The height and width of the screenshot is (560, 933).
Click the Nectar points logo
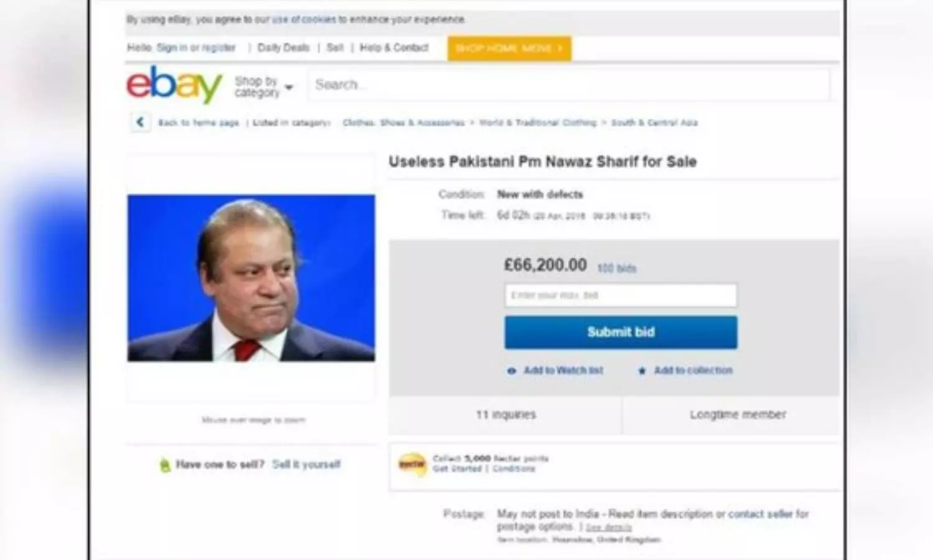411,464
